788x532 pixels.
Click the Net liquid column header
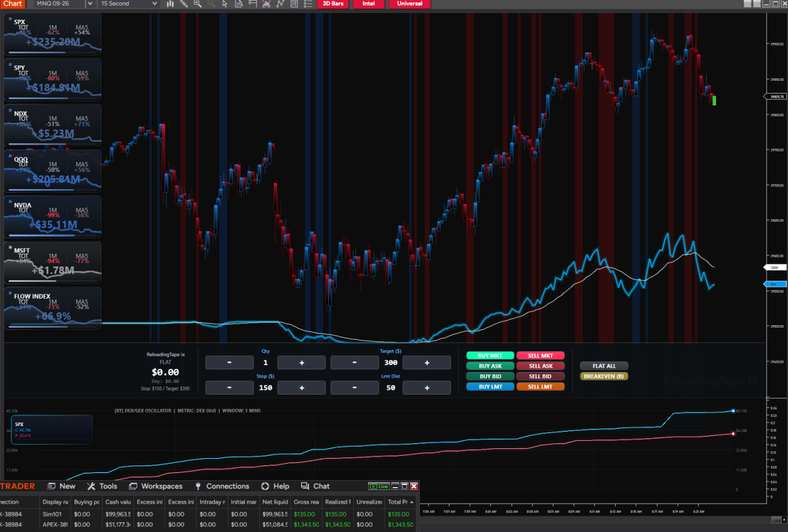[x=275, y=502]
